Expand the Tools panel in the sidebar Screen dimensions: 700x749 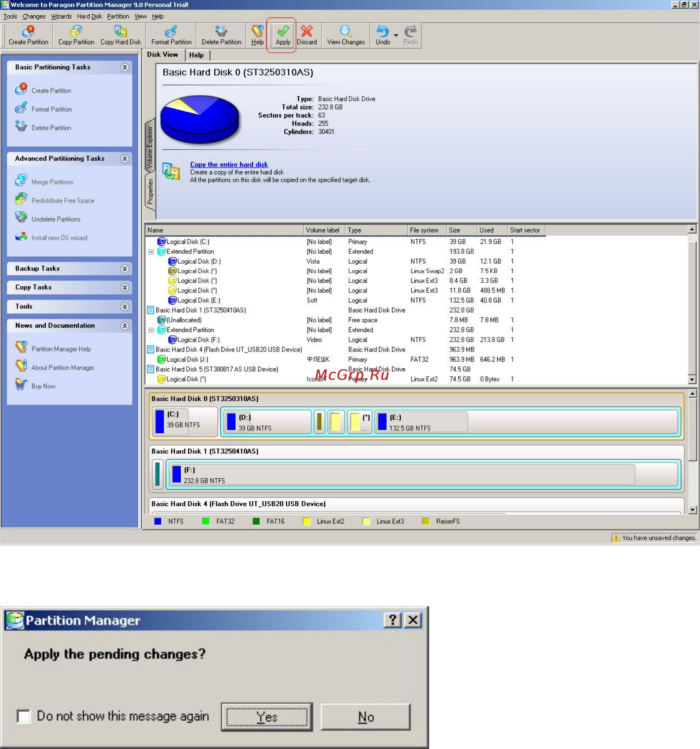pyautogui.click(x=125, y=307)
